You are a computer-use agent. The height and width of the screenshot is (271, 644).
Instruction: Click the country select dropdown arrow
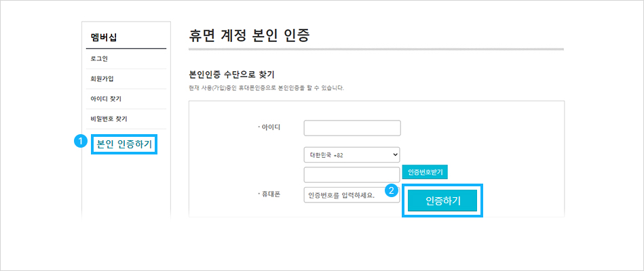click(395, 154)
